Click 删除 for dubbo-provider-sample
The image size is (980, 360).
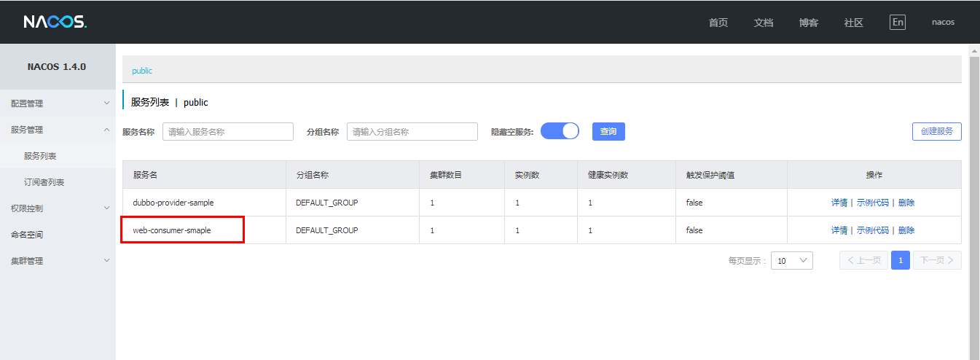pos(906,203)
